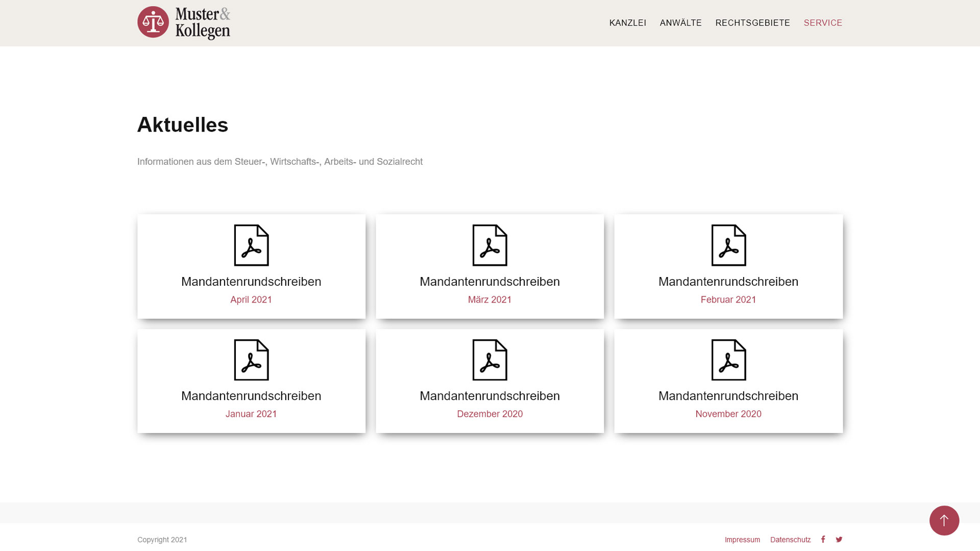Click the April 2021 date label
980x551 pixels.
251,300
